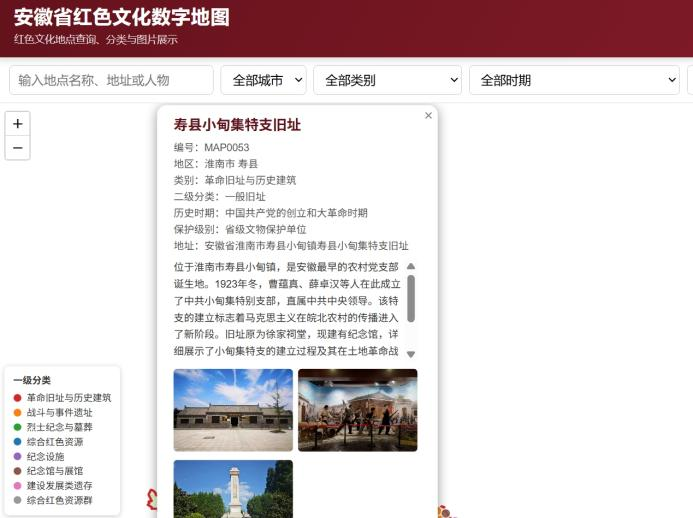The width and height of the screenshot is (693, 518).
Task: Click legend label 烈士纪念与墓葬
Action: [60, 427]
